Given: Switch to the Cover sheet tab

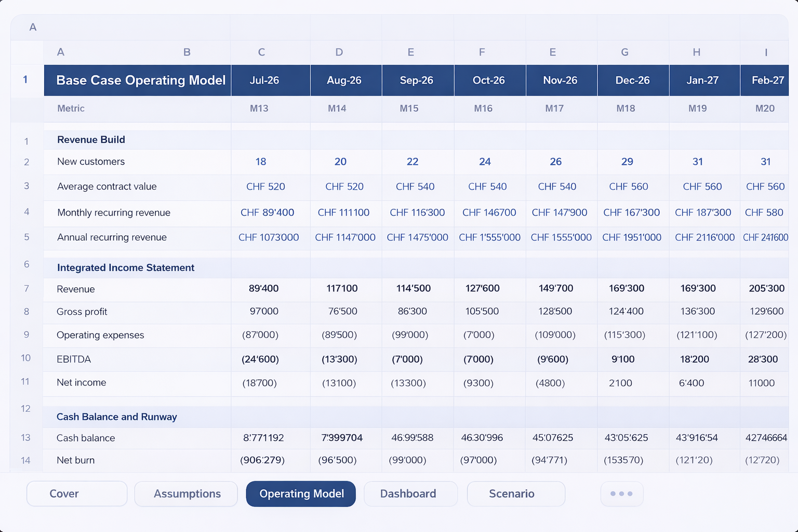Looking at the screenshot, I should (76, 494).
